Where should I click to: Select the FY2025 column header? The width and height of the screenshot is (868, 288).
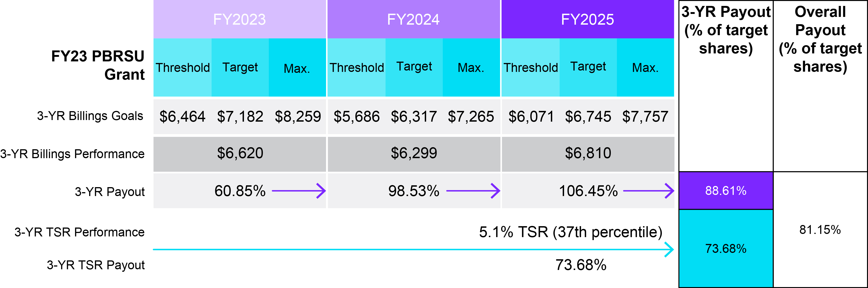click(x=587, y=20)
